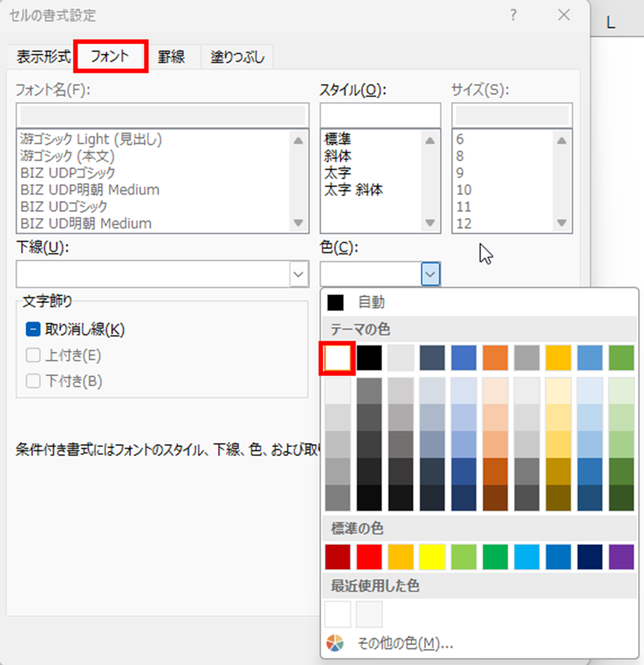
Task: Toggle the 取り消し線 checkbox
Action: (33, 329)
